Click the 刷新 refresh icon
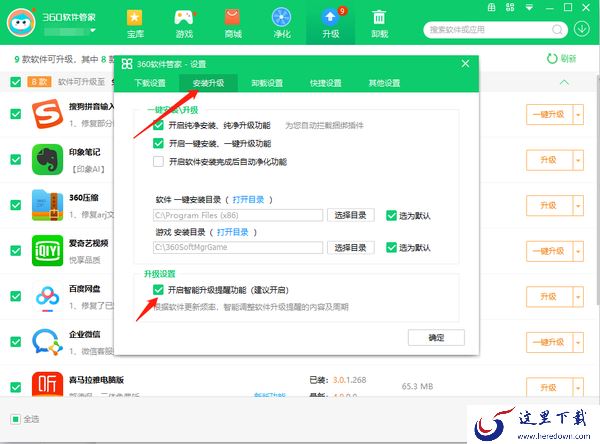This screenshot has height=444, width=600. coord(552,59)
